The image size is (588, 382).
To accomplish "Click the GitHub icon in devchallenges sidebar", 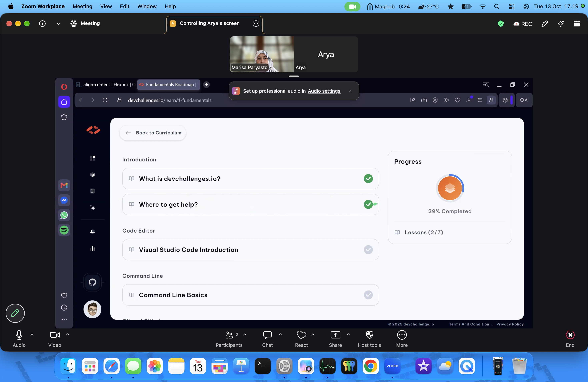I will pos(92,282).
